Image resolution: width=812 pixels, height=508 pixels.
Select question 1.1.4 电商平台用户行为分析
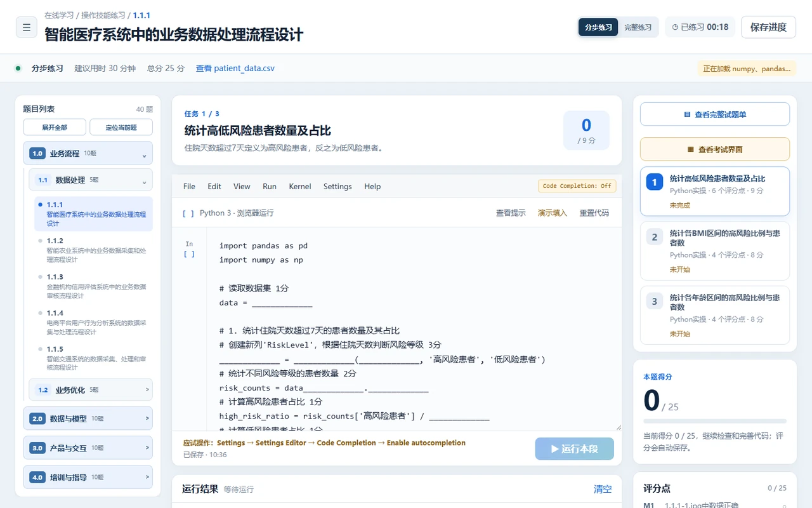pos(93,323)
